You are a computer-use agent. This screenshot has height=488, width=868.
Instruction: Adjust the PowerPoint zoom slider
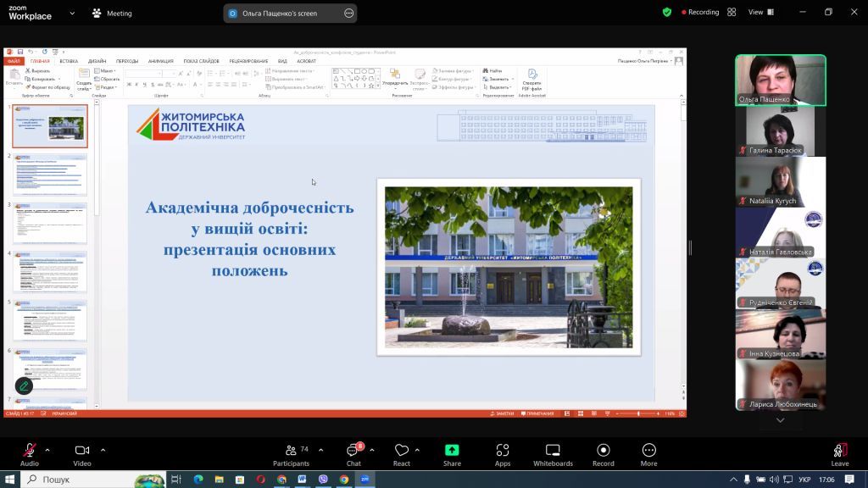[638, 413]
